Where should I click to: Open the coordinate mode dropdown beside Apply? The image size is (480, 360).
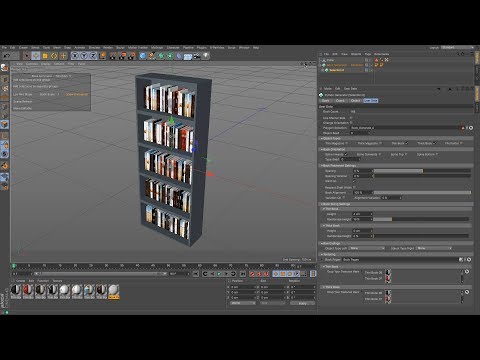click(x=243, y=303)
